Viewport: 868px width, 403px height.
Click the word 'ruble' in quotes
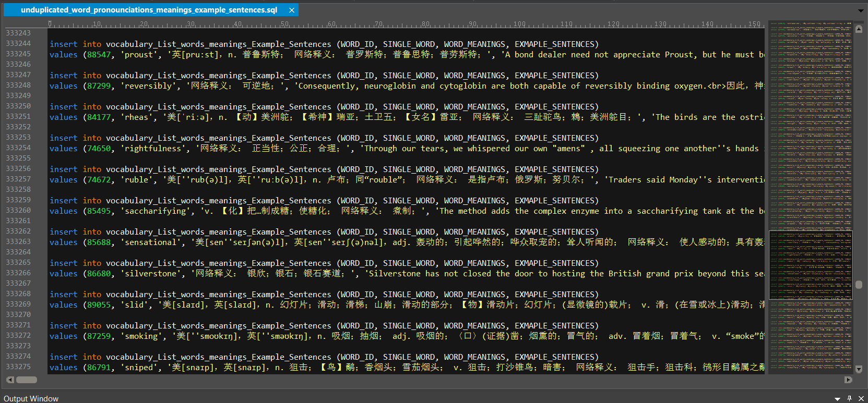coord(136,180)
